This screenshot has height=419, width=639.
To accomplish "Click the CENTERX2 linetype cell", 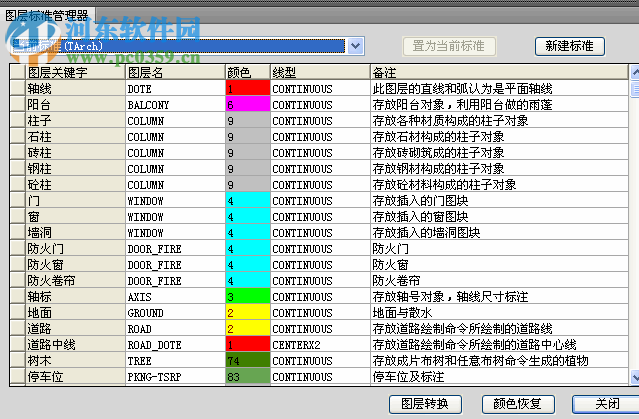I will pyautogui.click(x=320, y=345).
